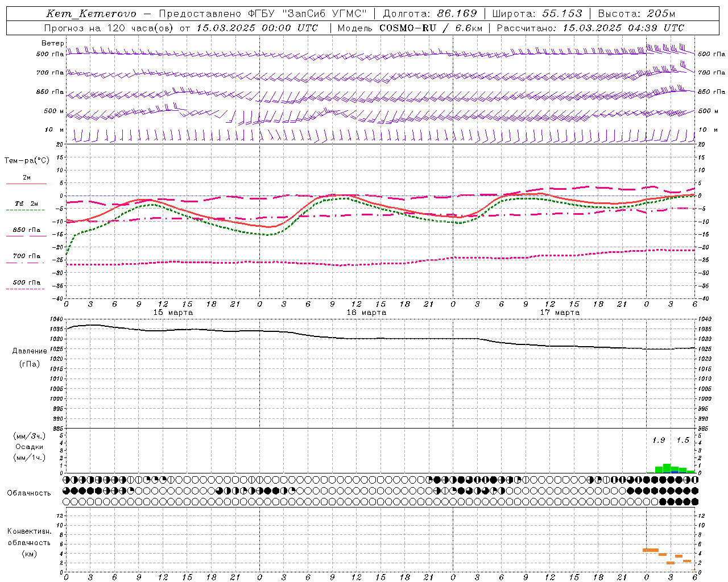This screenshot has width=728, height=582.
Task: Click the model label "COSMO-RU / 6.6км"
Action: 431,28
